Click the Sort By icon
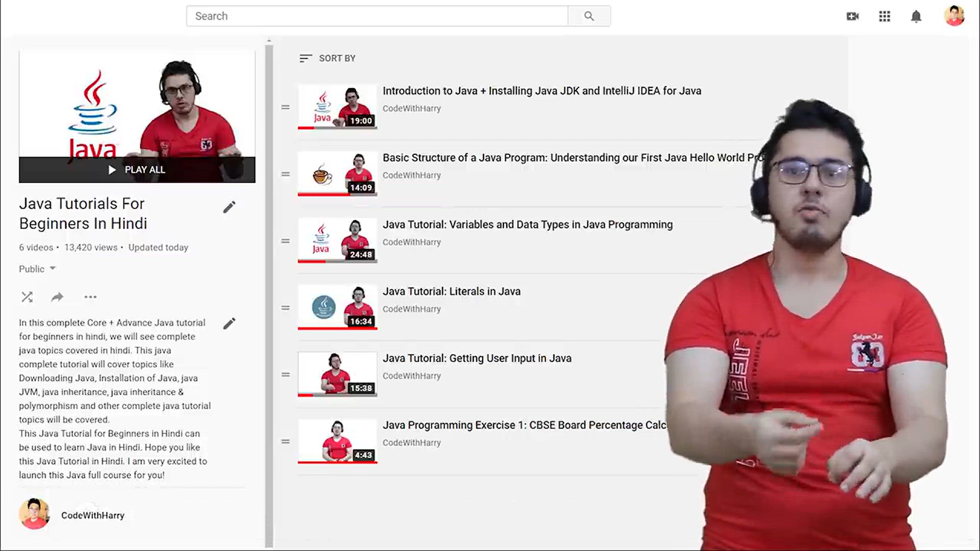The width and height of the screenshot is (980, 551). click(305, 58)
